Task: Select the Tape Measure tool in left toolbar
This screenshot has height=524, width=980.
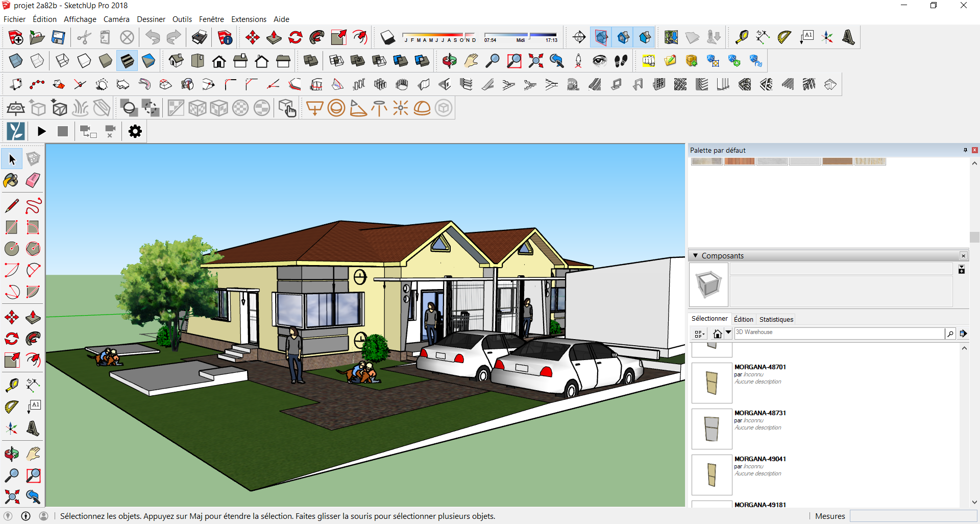Action: [x=12, y=385]
